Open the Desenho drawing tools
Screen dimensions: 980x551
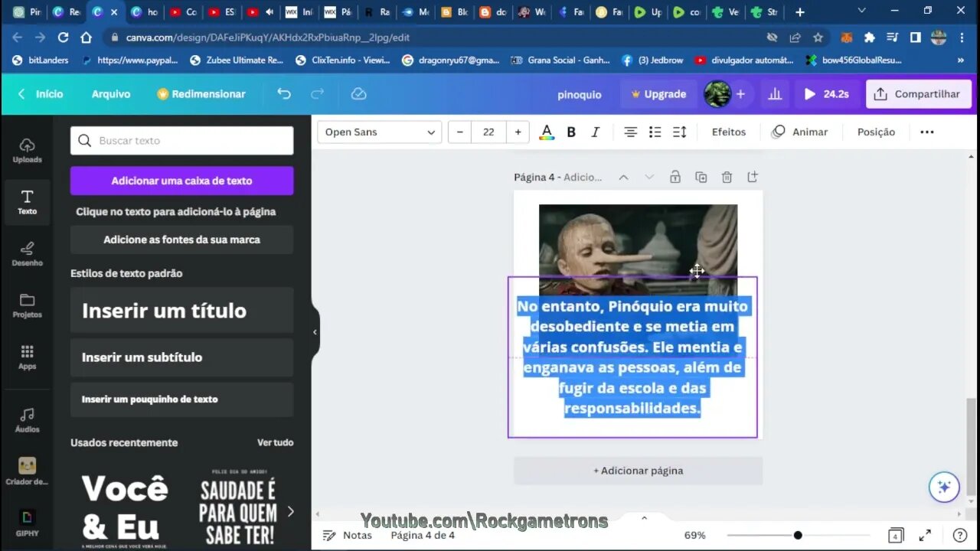click(27, 254)
